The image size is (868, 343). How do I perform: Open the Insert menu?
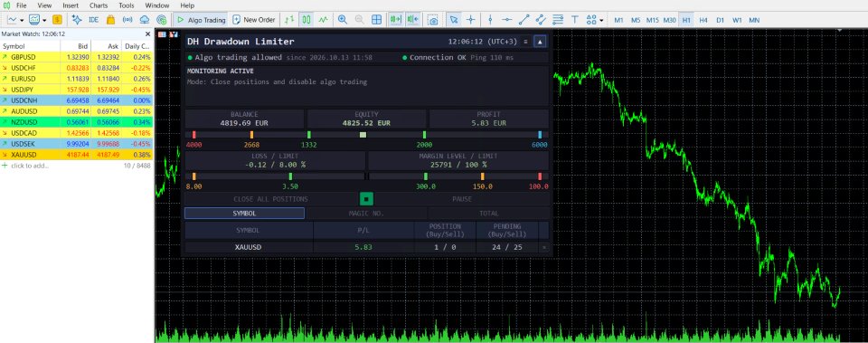(x=71, y=5)
